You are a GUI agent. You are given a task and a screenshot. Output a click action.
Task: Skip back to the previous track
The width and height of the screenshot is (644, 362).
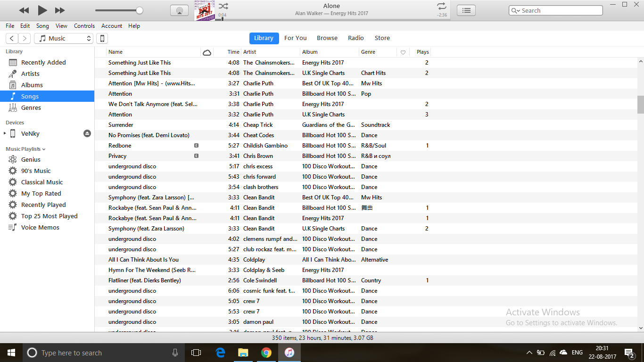tap(24, 10)
